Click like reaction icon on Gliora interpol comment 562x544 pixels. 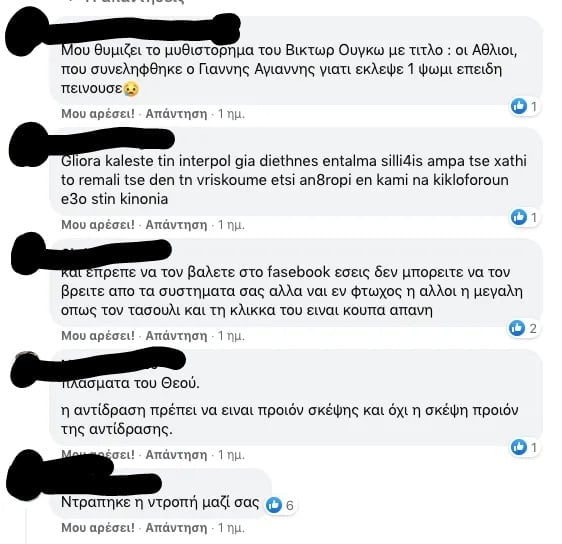pos(519,217)
